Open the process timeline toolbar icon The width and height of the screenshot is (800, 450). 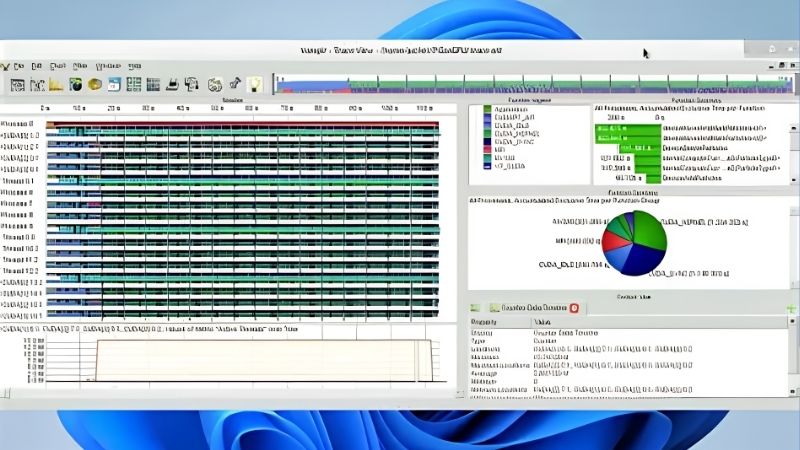tap(37, 85)
